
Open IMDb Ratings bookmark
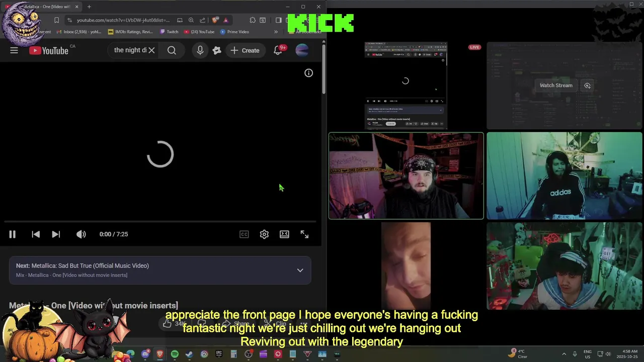(x=130, y=32)
